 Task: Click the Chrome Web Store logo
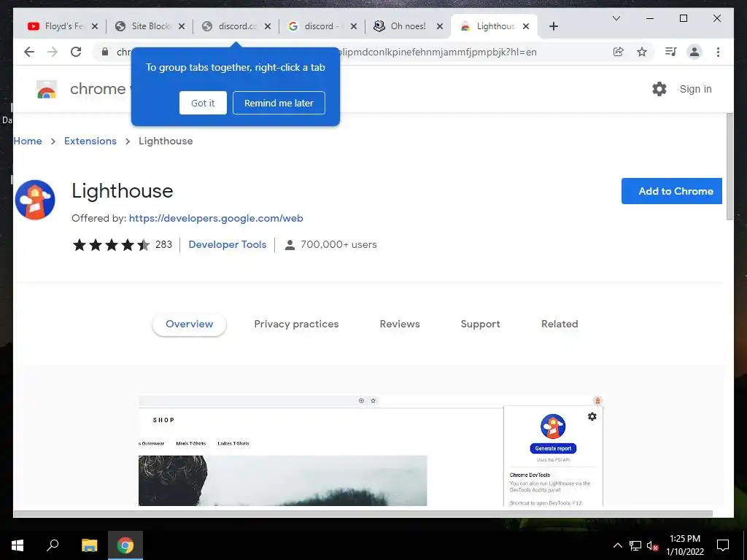[x=47, y=89]
